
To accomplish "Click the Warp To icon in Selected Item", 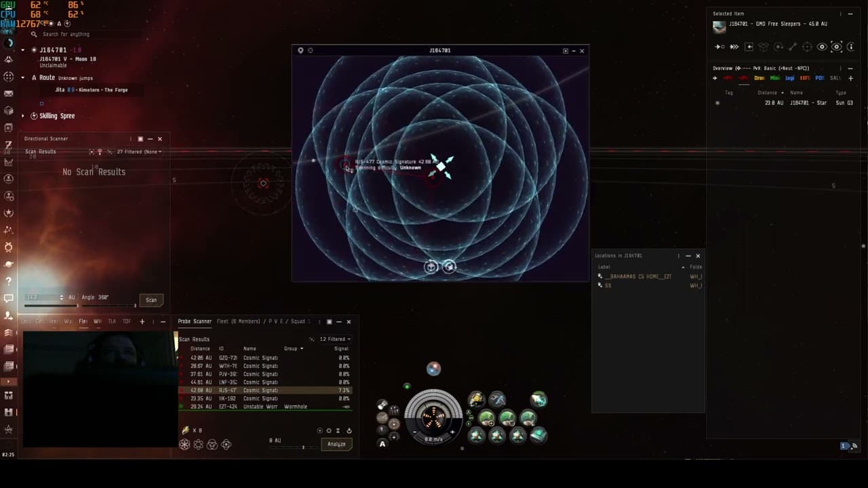I will pyautogui.click(x=734, y=47).
